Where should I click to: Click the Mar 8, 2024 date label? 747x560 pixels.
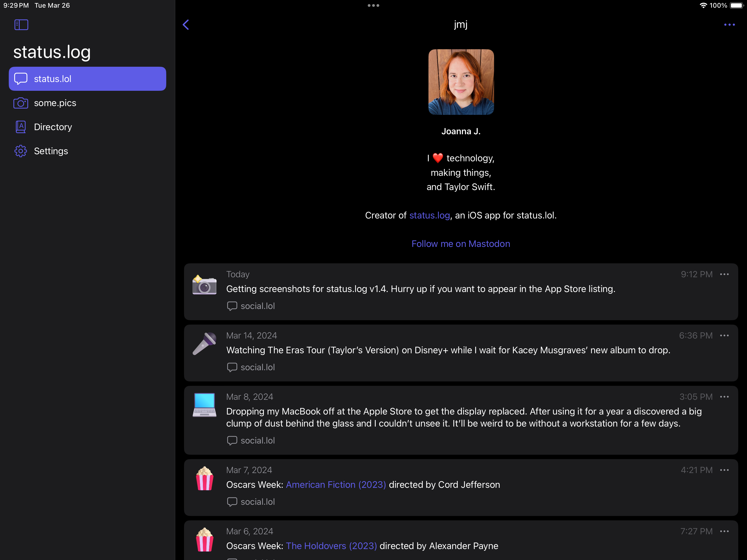pyautogui.click(x=250, y=396)
